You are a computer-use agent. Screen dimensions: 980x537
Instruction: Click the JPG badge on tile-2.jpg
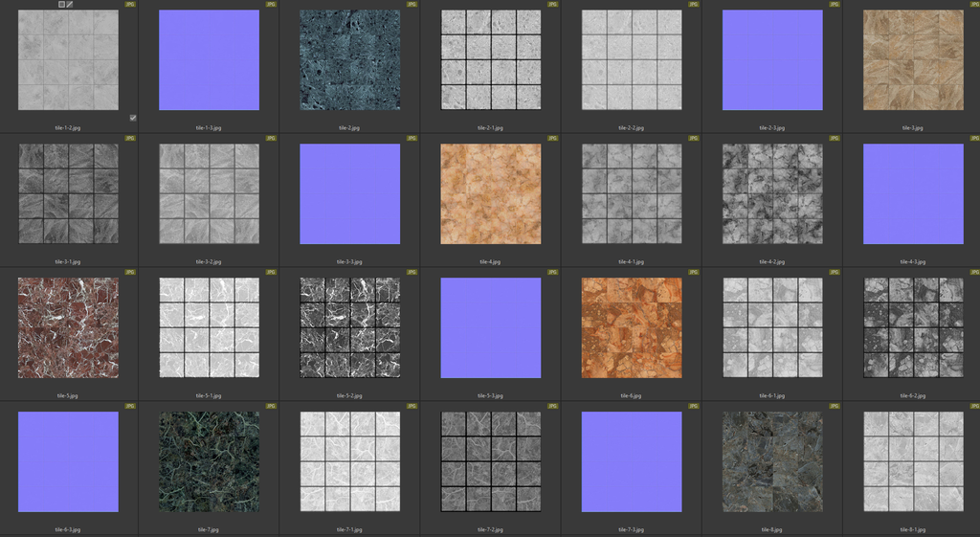pos(412,5)
